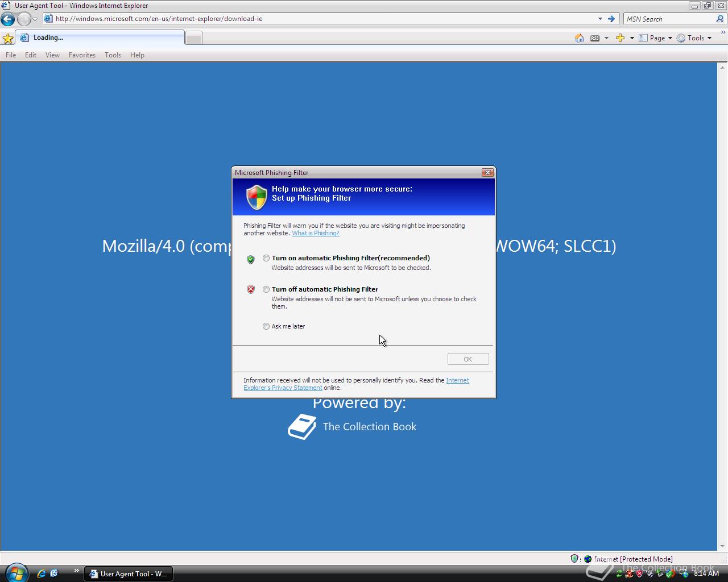Expand Quick Launch overflow chevron
Screen dimensions: 728x582
click(76, 571)
